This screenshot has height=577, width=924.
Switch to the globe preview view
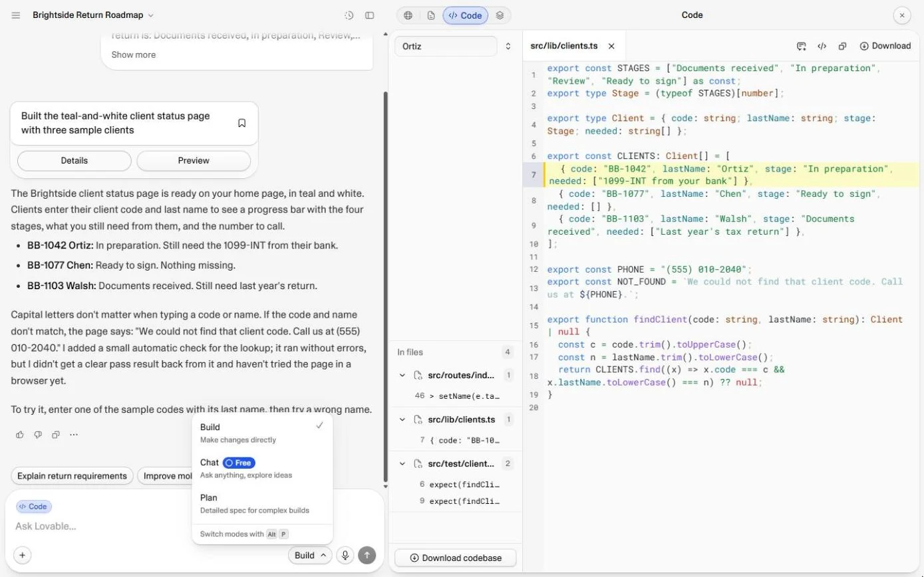click(408, 15)
